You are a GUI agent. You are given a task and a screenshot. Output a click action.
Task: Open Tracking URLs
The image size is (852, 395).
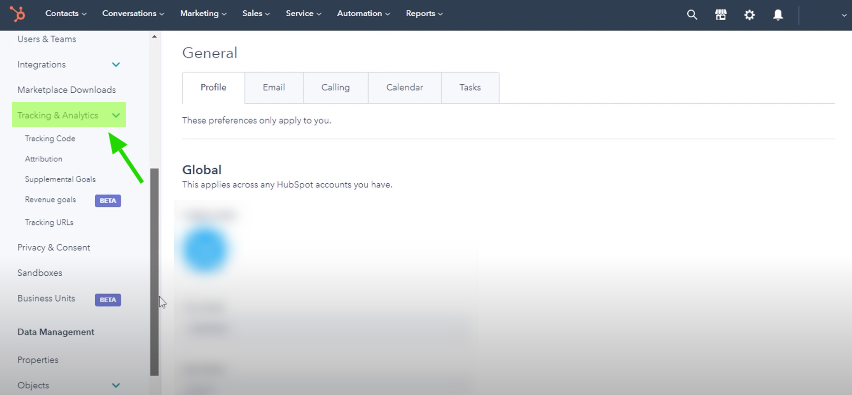click(49, 222)
